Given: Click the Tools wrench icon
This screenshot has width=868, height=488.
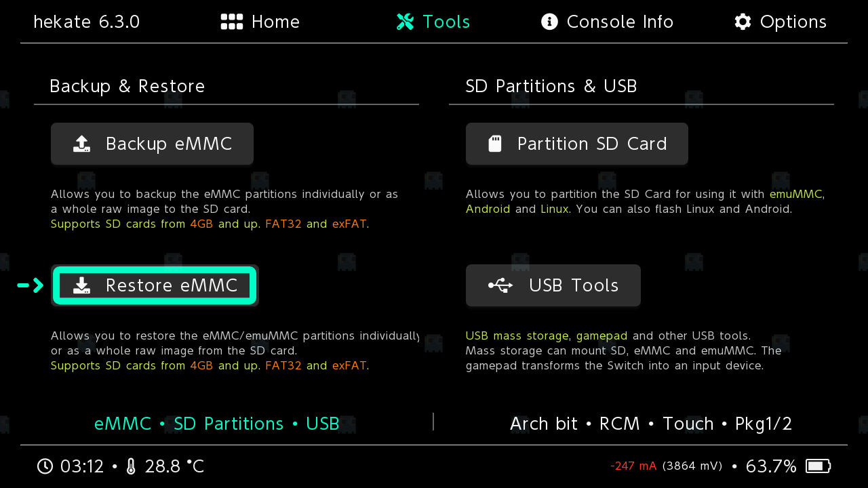Looking at the screenshot, I should coord(405,22).
